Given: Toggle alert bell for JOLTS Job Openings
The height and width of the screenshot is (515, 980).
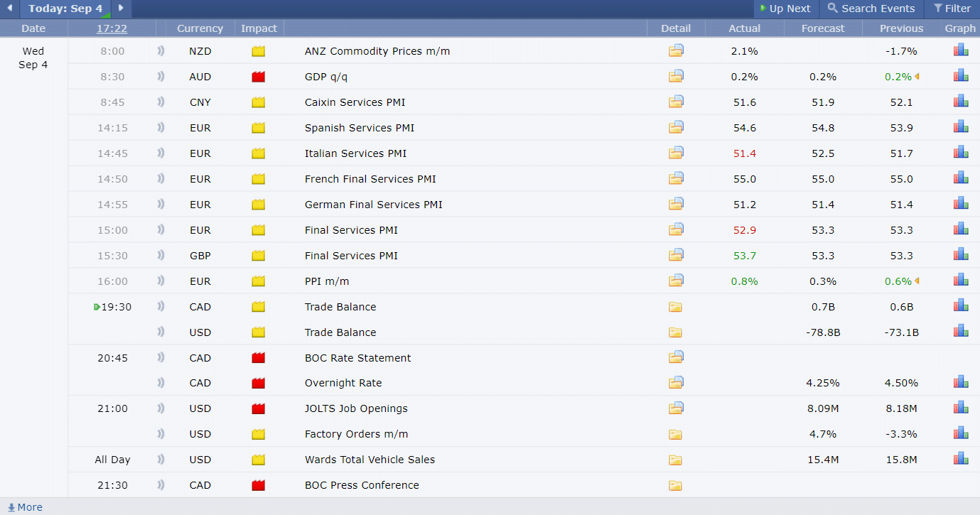Looking at the screenshot, I should (161, 408).
